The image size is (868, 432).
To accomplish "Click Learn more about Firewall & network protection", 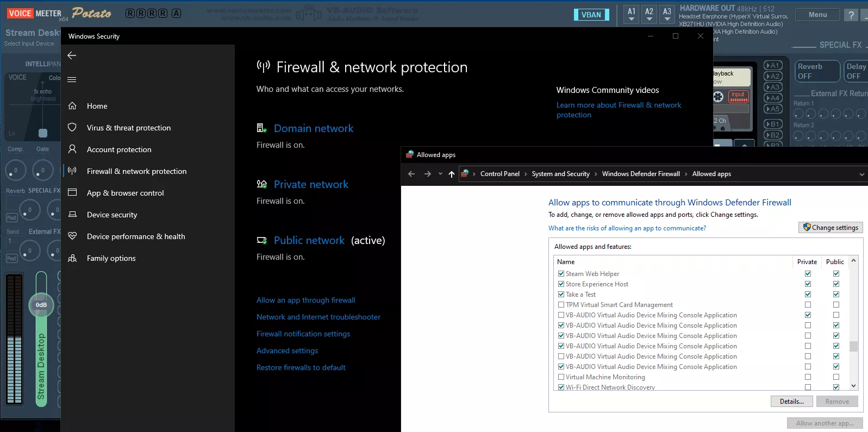I will pos(619,110).
